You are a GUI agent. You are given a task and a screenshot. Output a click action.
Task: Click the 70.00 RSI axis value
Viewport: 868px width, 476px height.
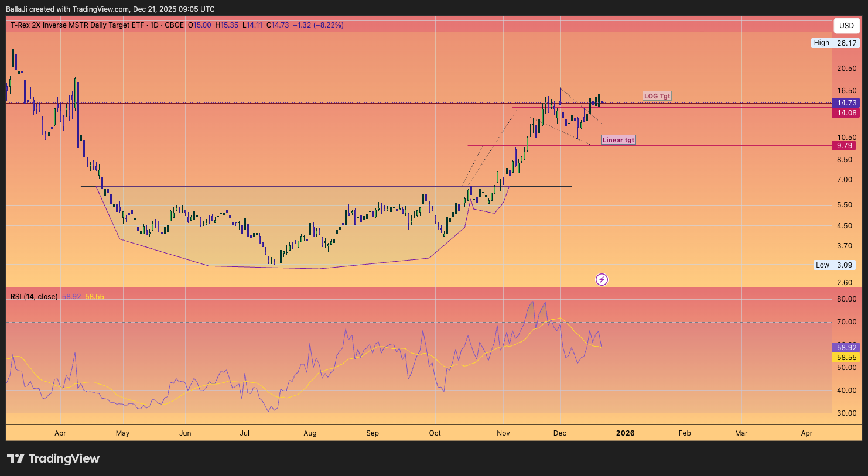pyautogui.click(x=847, y=322)
